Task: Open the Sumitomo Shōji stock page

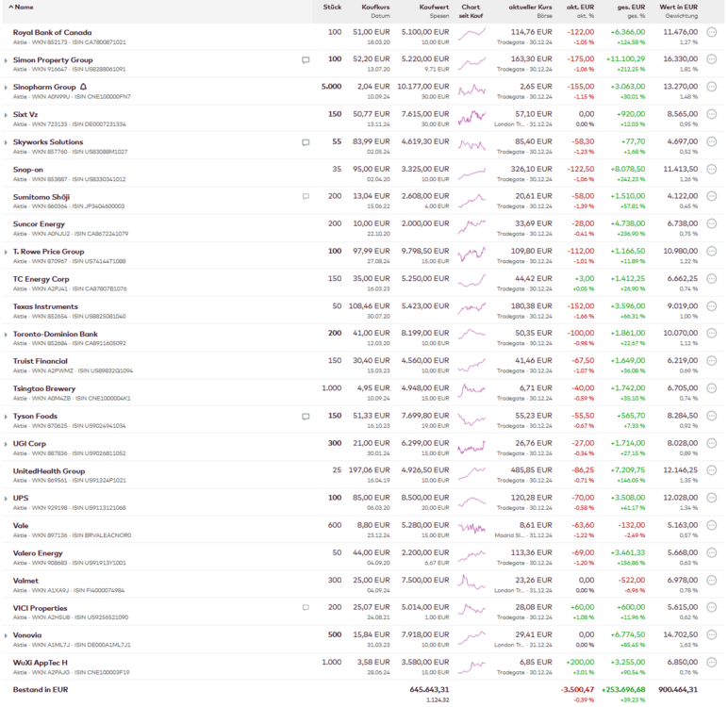Action: 41,197
